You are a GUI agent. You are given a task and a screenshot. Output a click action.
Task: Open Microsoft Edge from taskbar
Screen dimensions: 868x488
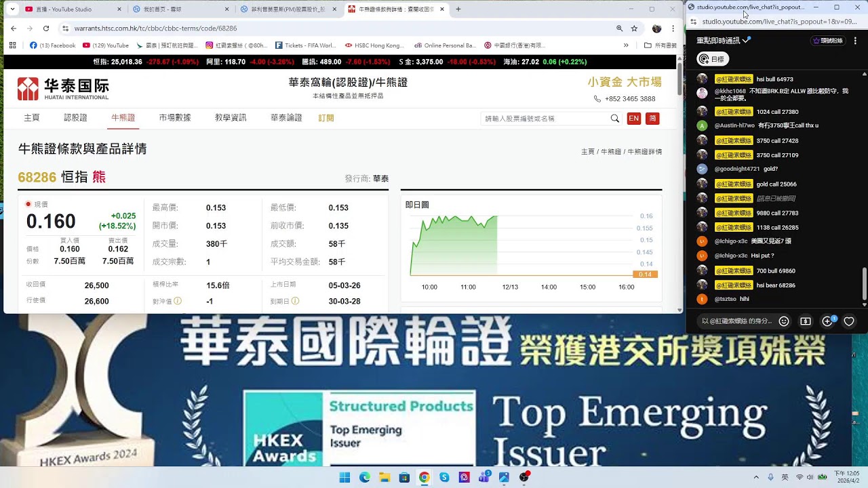tap(364, 477)
